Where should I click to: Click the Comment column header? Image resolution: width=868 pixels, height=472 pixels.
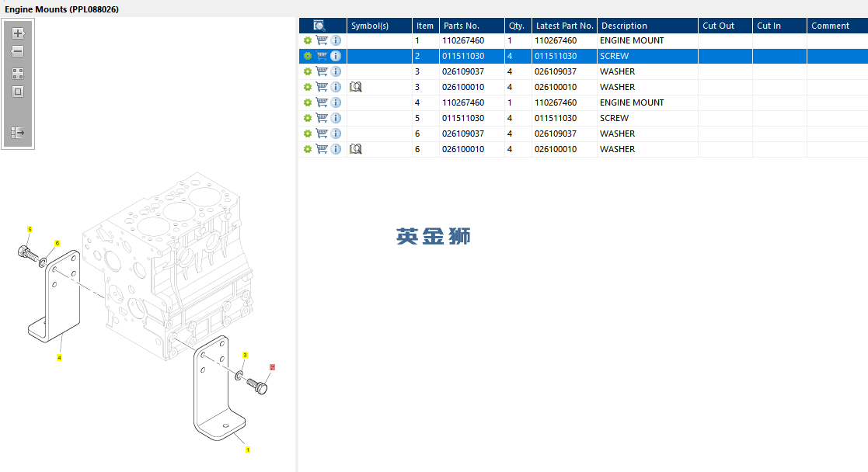coord(837,26)
